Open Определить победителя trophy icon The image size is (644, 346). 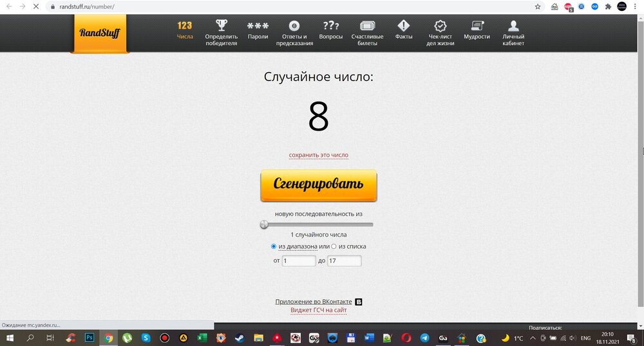click(x=222, y=26)
